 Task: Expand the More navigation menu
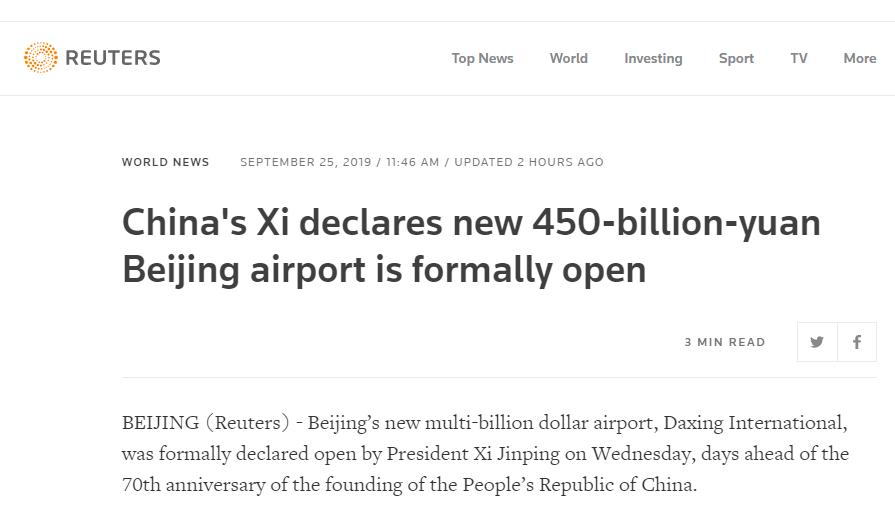pos(859,58)
